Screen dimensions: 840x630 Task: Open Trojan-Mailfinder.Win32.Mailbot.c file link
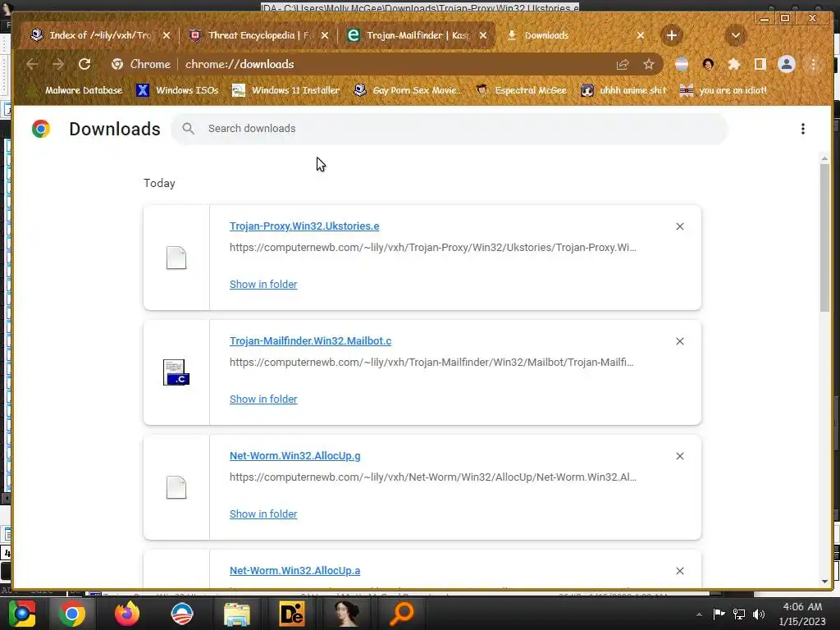[311, 340]
